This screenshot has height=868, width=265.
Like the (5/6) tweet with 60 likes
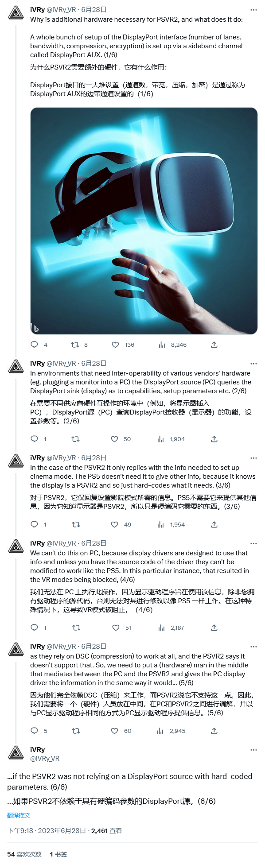(x=114, y=731)
